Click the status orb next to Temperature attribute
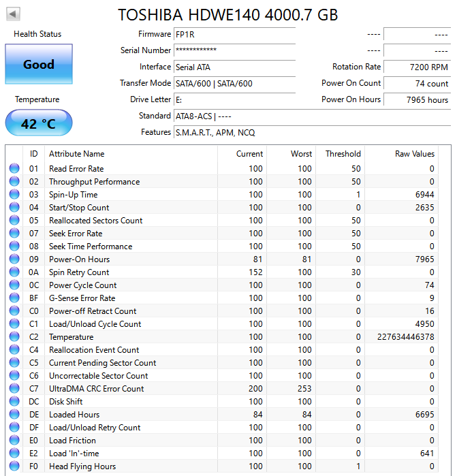 [14, 336]
